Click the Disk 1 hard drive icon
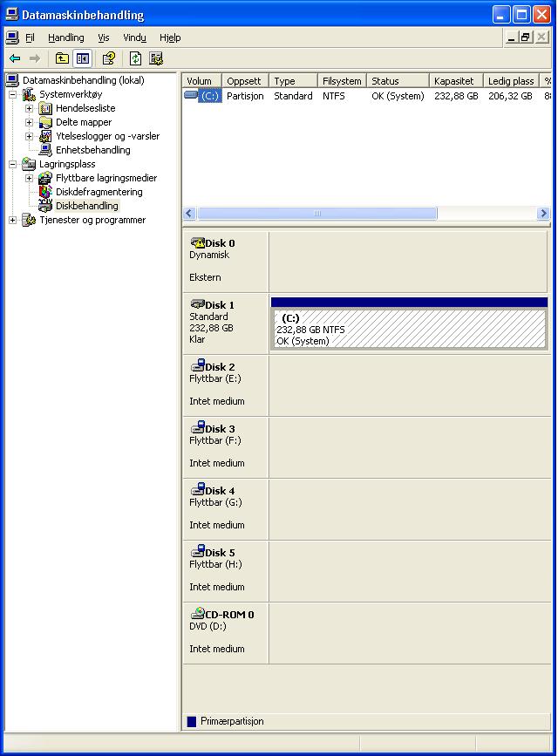558x756 pixels. click(x=198, y=304)
